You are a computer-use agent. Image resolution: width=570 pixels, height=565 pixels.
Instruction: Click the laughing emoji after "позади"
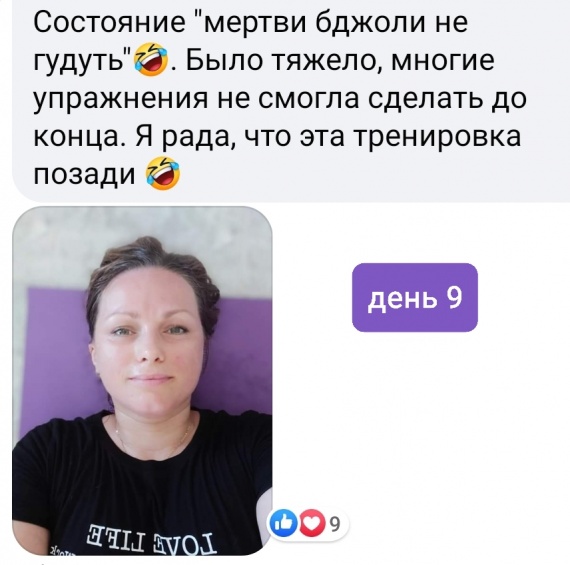[162, 173]
